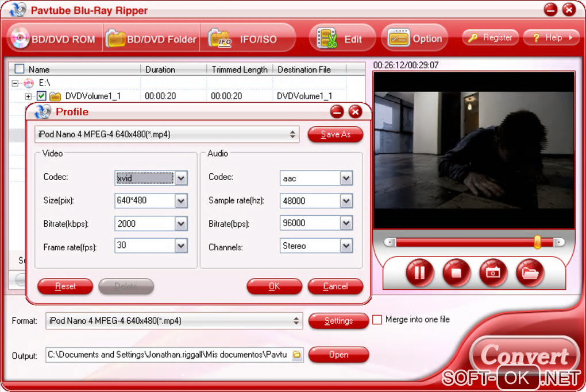The height and width of the screenshot is (392, 586).
Task: Open the Channels dropdown
Action: pos(346,246)
